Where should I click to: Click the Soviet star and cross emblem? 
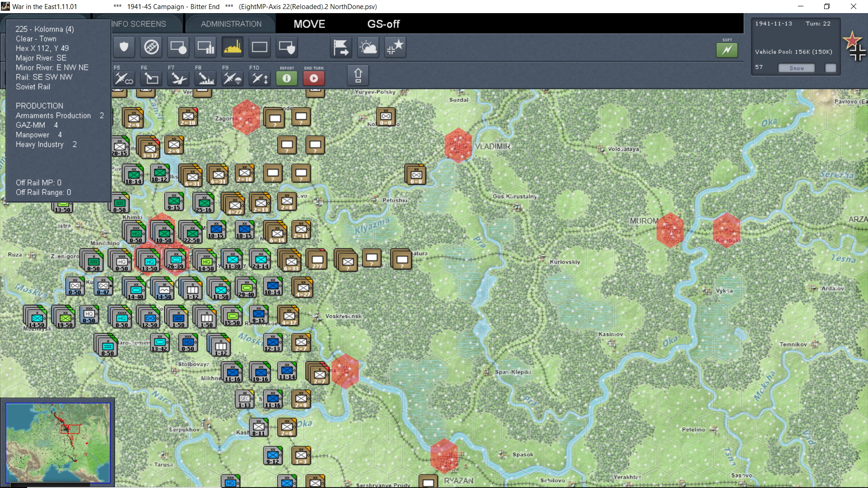point(854,46)
